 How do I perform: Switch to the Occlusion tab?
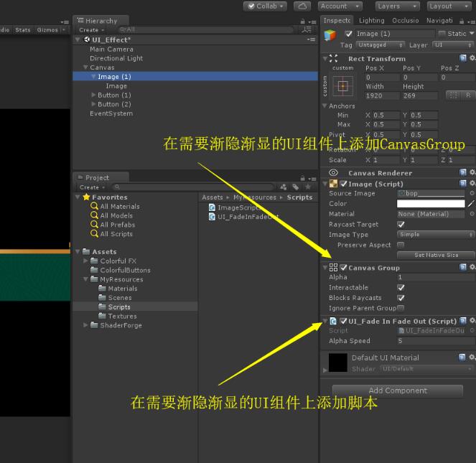pyautogui.click(x=405, y=21)
